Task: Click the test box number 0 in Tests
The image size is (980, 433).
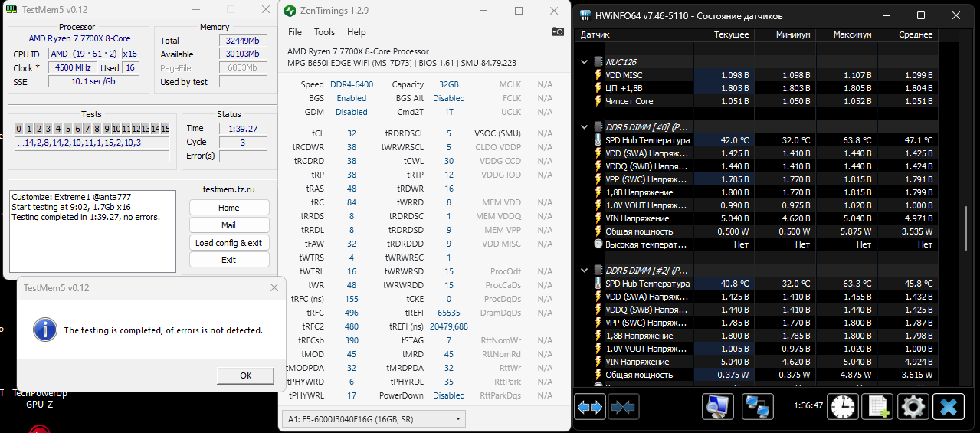Action: tap(19, 129)
